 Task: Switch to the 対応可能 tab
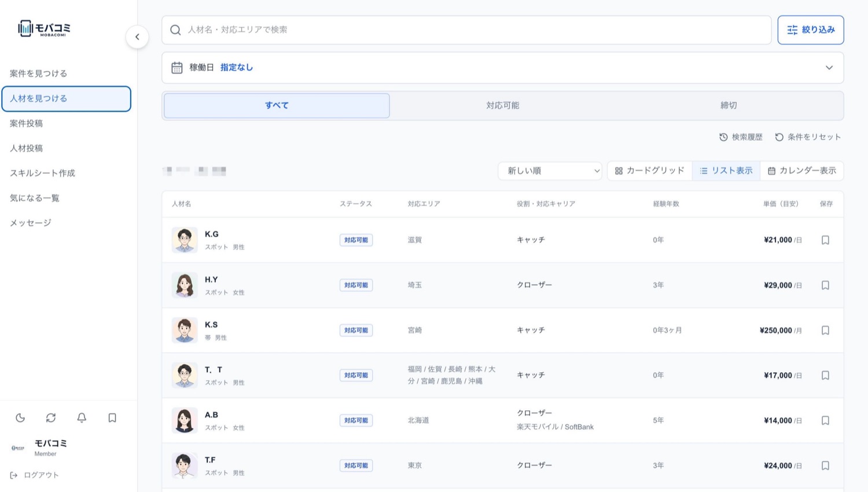pyautogui.click(x=502, y=105)
